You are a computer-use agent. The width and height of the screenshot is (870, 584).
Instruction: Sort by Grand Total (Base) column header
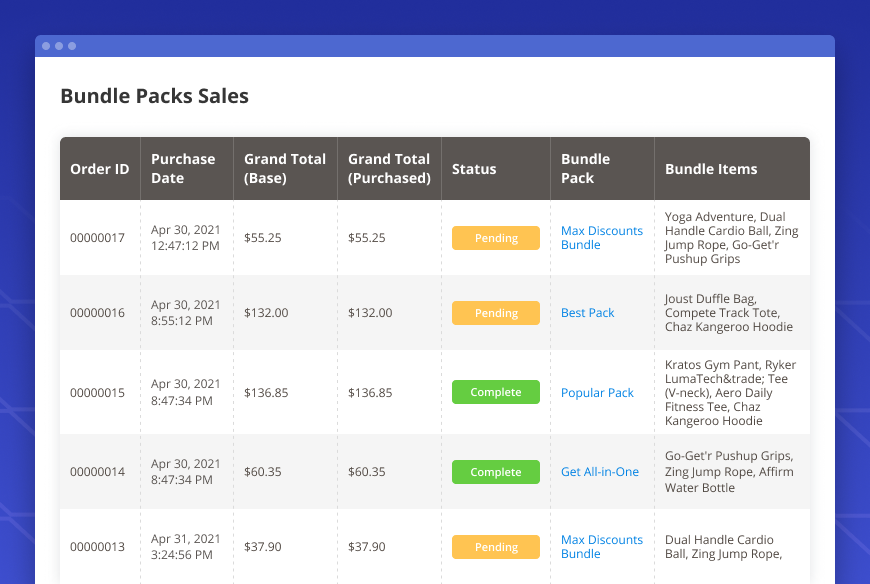pyautogui.click(x=285, y=169)
